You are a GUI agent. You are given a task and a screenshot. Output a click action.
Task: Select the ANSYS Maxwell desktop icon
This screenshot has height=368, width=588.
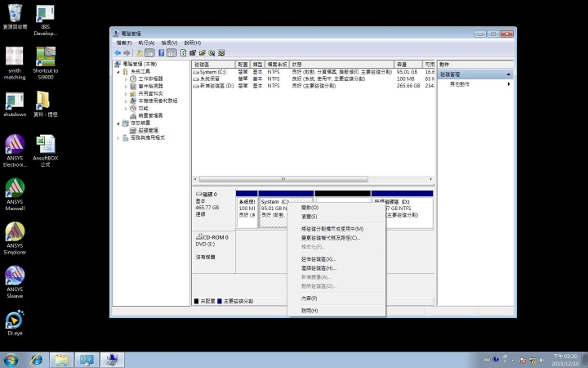tap(15, 195)
